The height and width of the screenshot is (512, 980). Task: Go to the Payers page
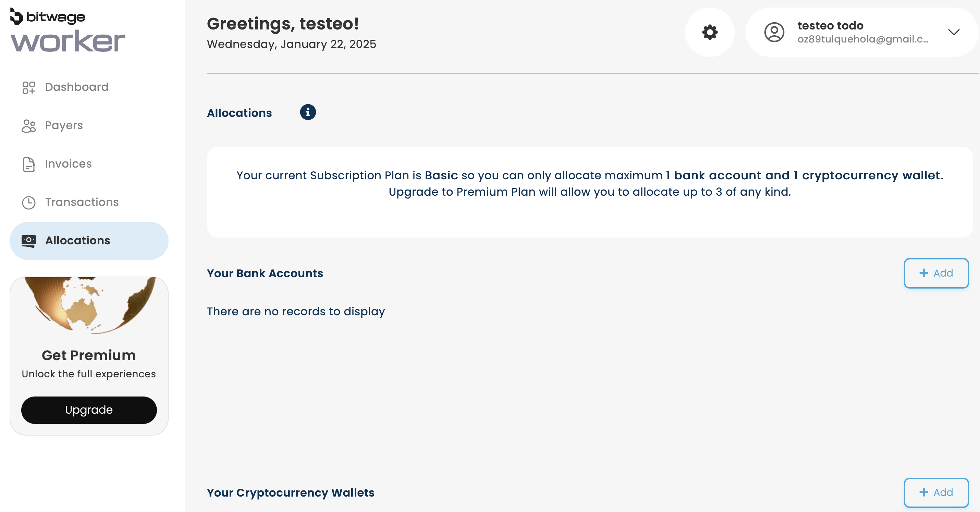coord(64,125)
